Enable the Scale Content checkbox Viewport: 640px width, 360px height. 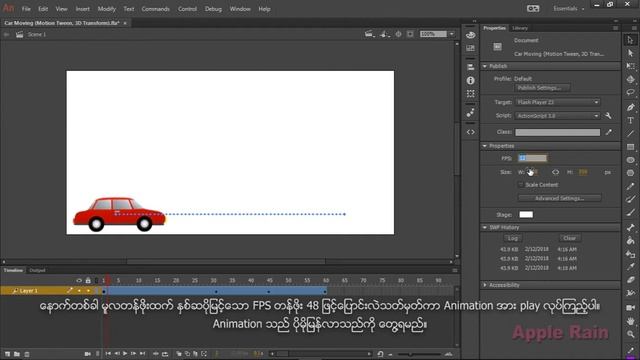point(520,185)
